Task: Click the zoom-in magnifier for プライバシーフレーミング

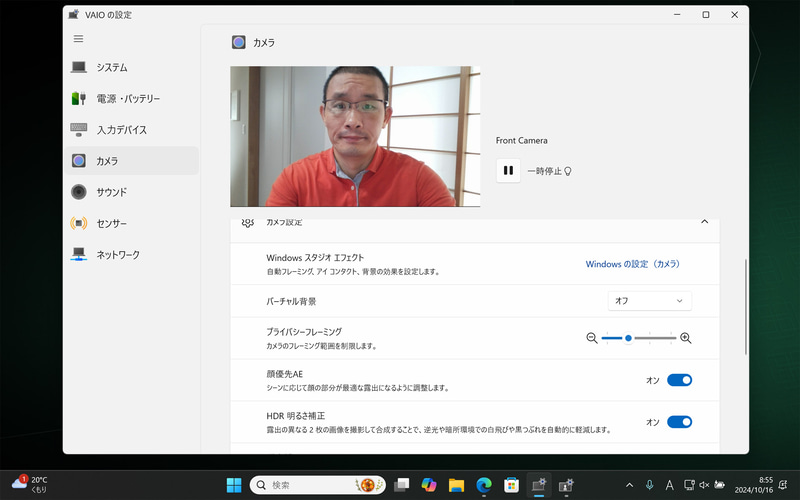Action: [686, 338]
